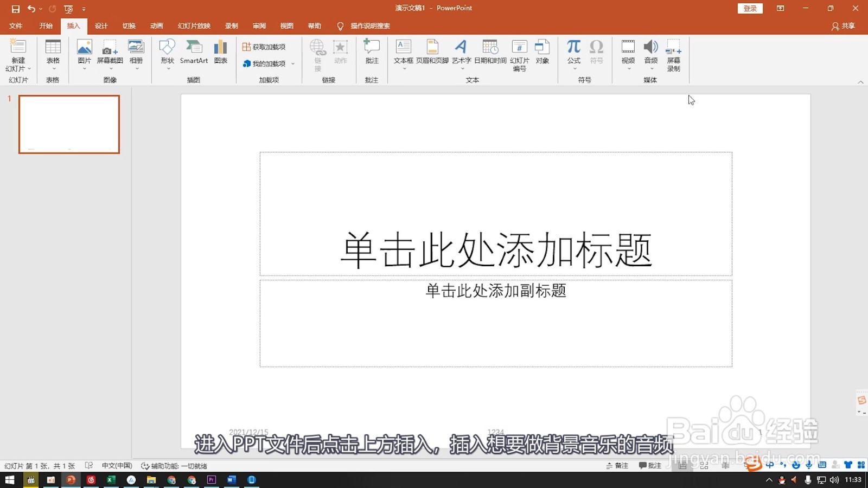Click the 登录 sign-in button
Viewport: 868px width, 488px height.
[750, 8]
